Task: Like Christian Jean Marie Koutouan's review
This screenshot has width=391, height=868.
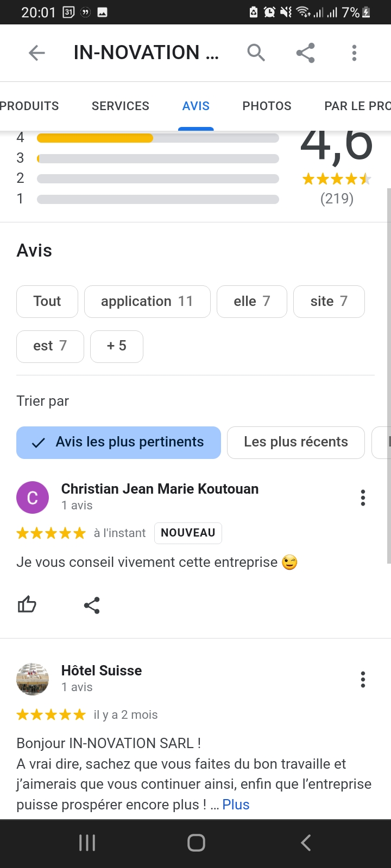Action: 27,604
